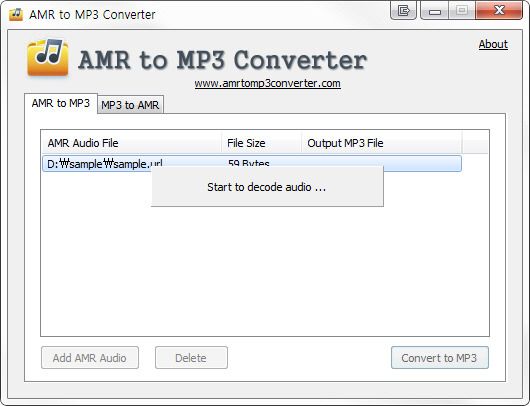Visit www.amrtomp3converter.com link
This screenshot has width=530, height=406.
[x=267, y=83]
